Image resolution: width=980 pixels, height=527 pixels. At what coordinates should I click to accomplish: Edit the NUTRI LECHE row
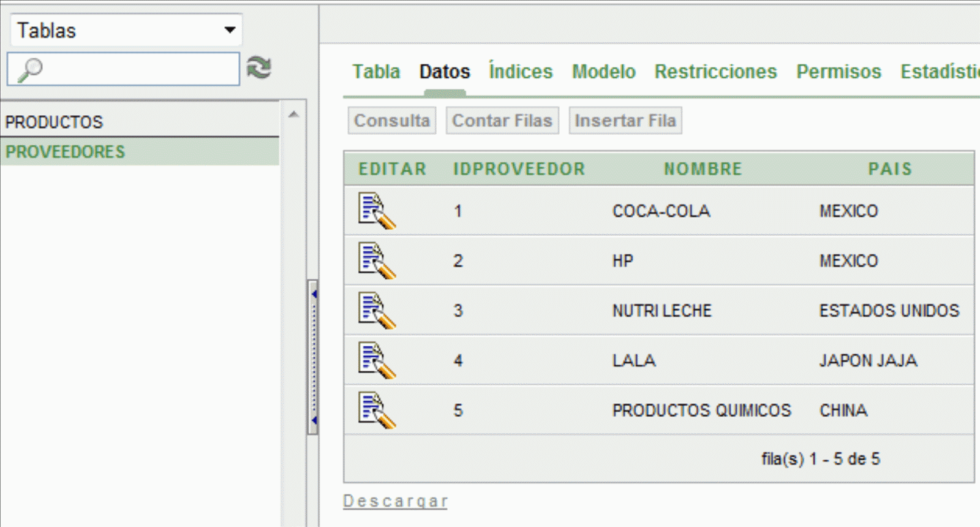pos(377,311)
